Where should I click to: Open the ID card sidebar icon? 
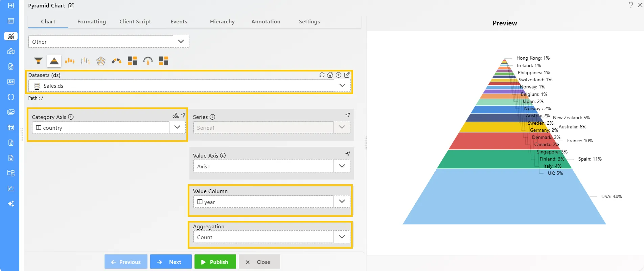pos(11,82)
